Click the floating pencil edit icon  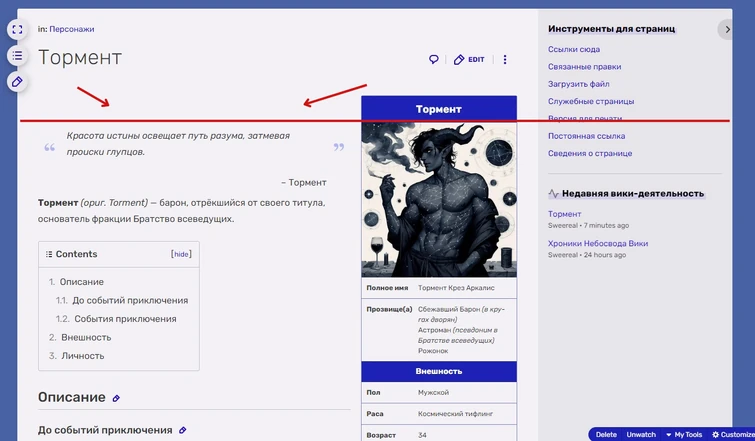(17, 82)
